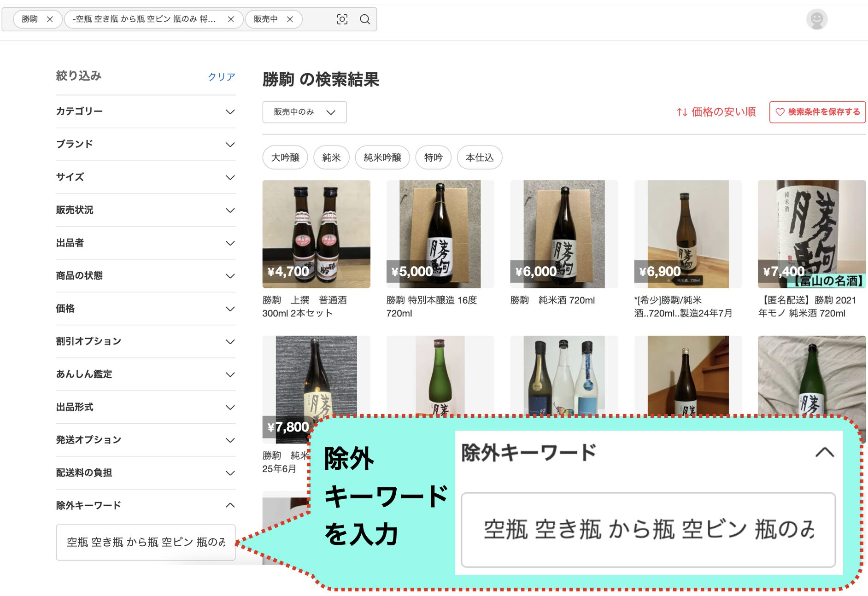Expand the 配送料の負担 filter
The width and height of the screenshot is (868, 596).
click(146, 473)
